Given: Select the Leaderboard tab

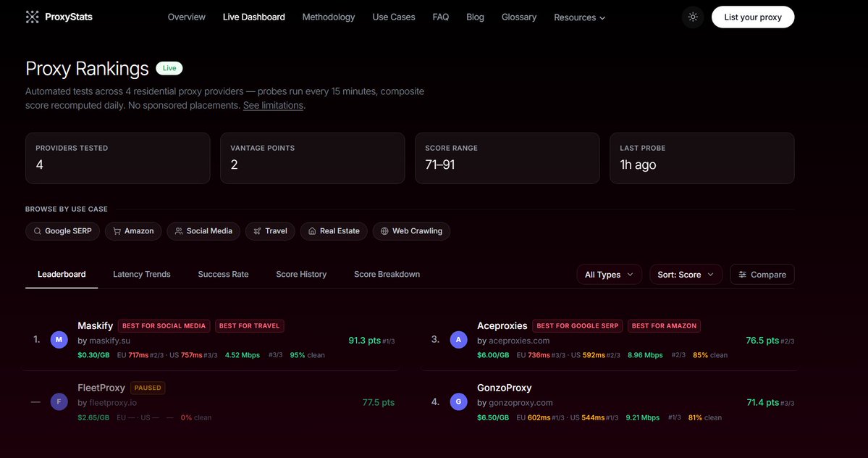Looking at the screenshot, I should click(62, 274).
